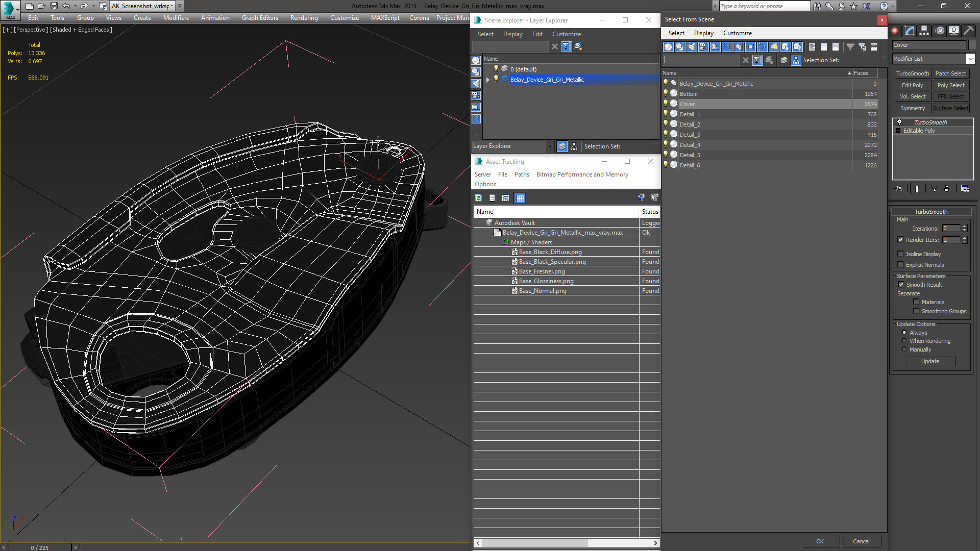
Task: Open Customize menu in Scene Explorer
Action: tap(566, 34)
